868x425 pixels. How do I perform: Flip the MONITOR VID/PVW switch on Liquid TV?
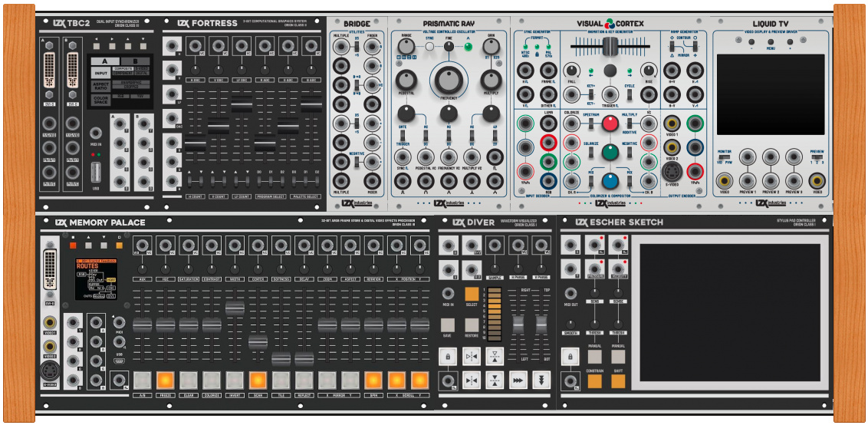725,158
